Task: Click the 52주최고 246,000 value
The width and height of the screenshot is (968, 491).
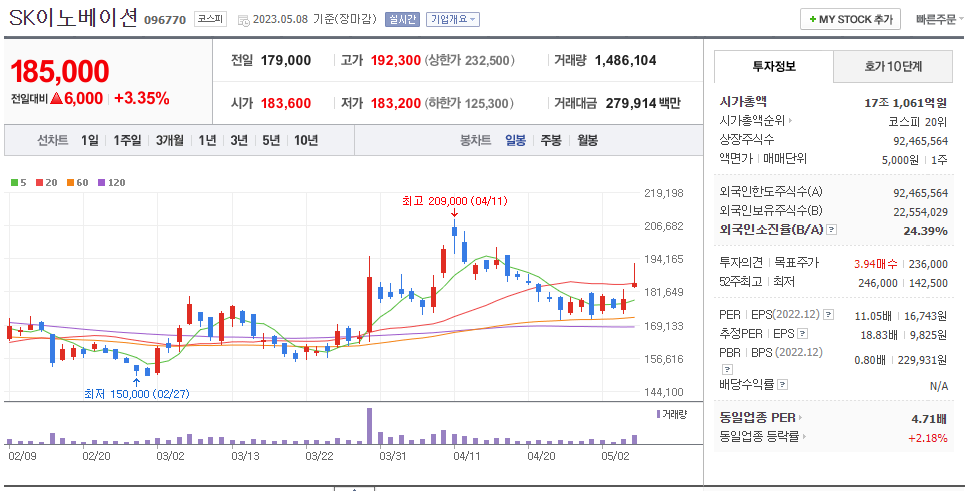Action: click(878, 283)
